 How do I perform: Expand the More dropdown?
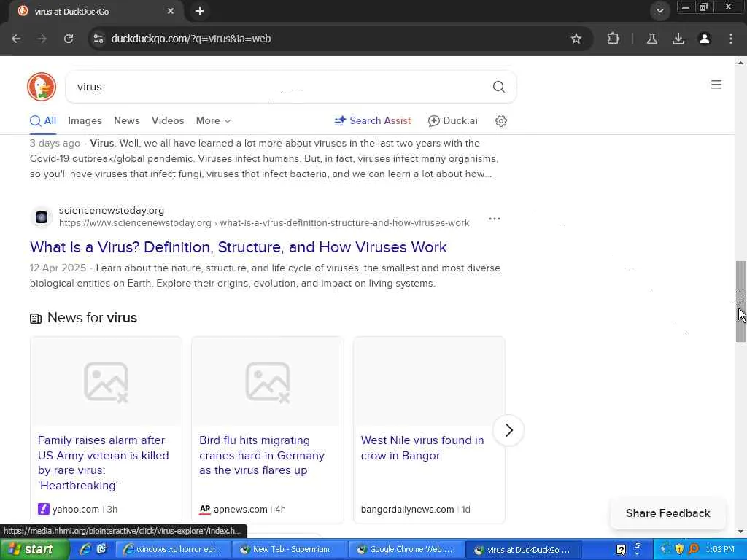pos(214,121)
